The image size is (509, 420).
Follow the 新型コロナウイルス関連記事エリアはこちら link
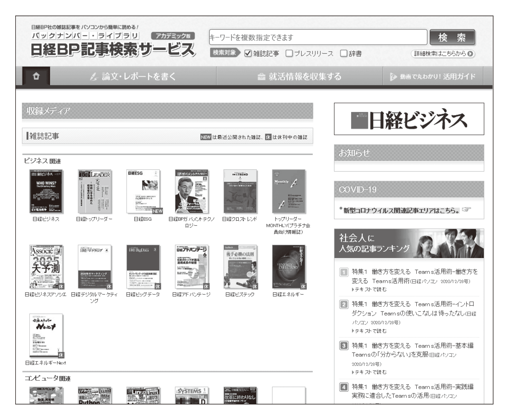[x=401, y=210]
